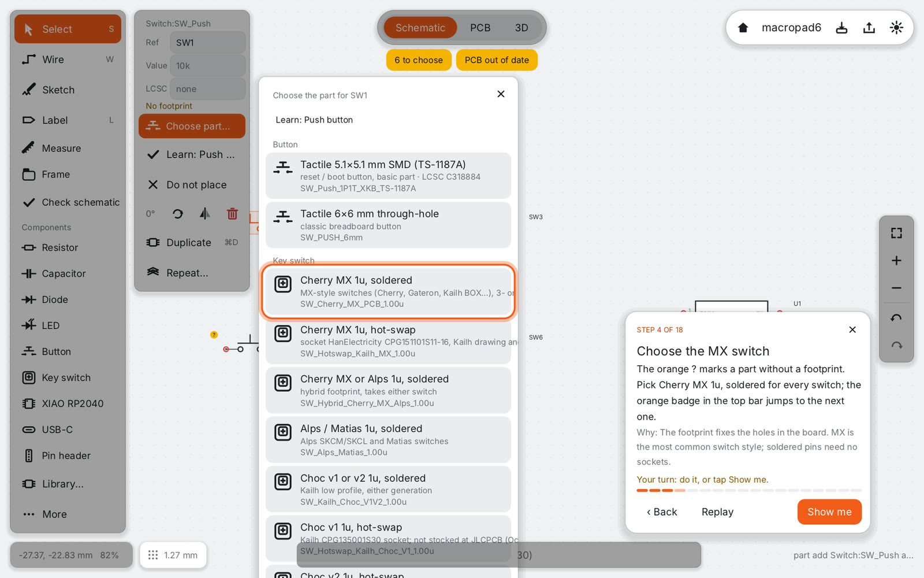Expand the More tools menu

(68, 514)
